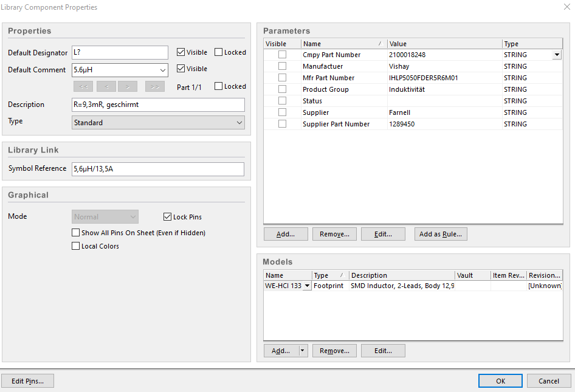Check Visible box for Supplier parameter

[x=282, y=112]
